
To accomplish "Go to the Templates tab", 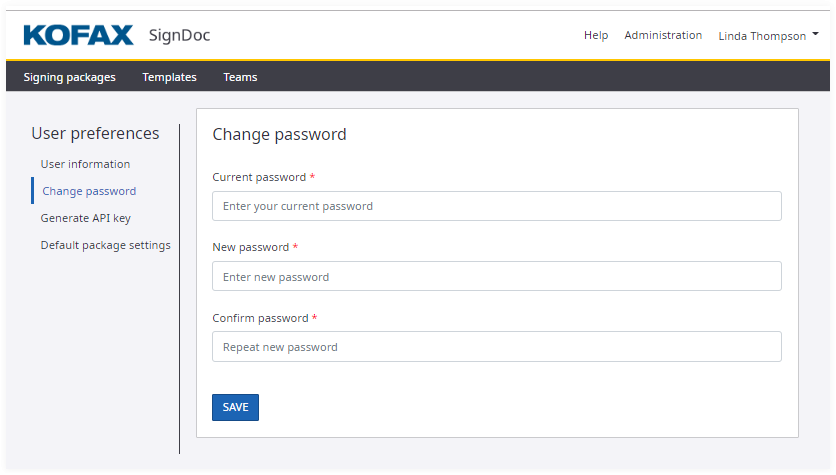I will (169, 77).
